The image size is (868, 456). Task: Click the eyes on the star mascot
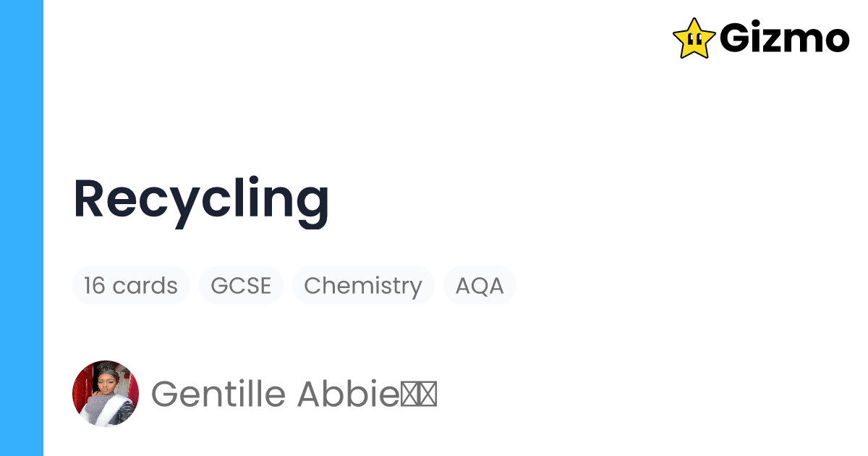693,38
